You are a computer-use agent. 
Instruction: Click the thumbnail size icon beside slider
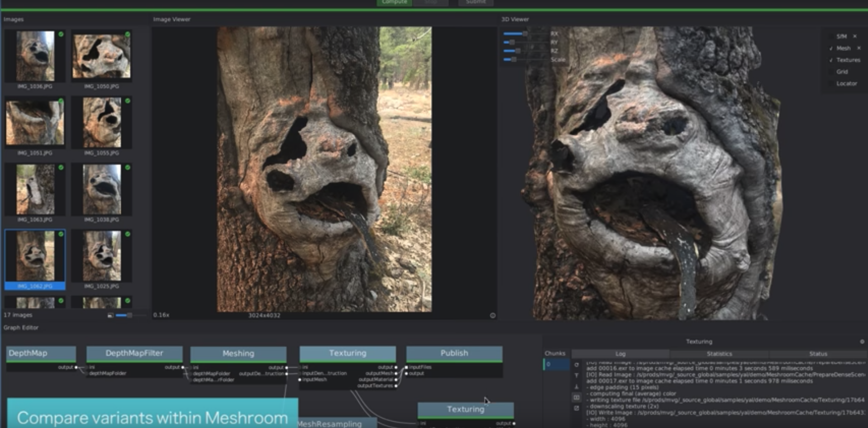point(110,315)
